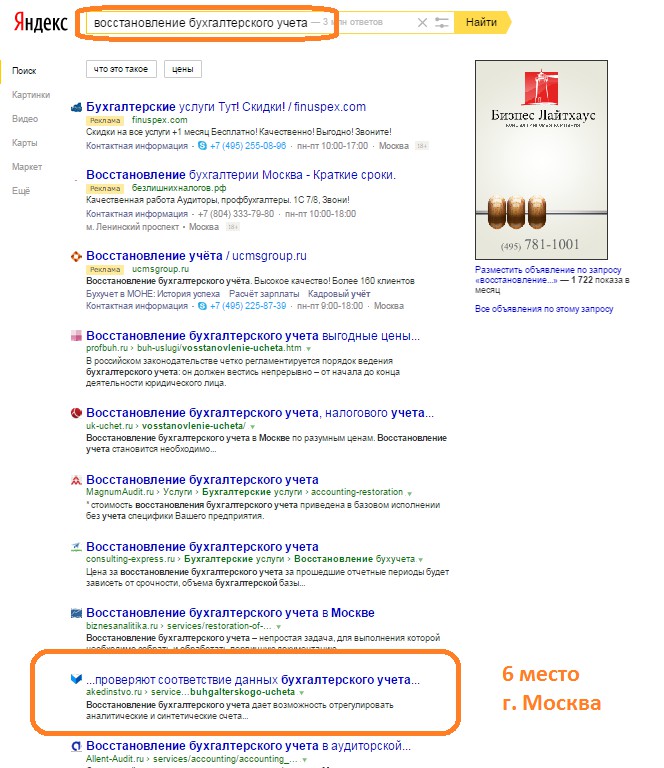This screenshot has height=768, width=664.
Task: Click Skype icon beside +7 (495) 255-08-96
Action: coord(202,145)
